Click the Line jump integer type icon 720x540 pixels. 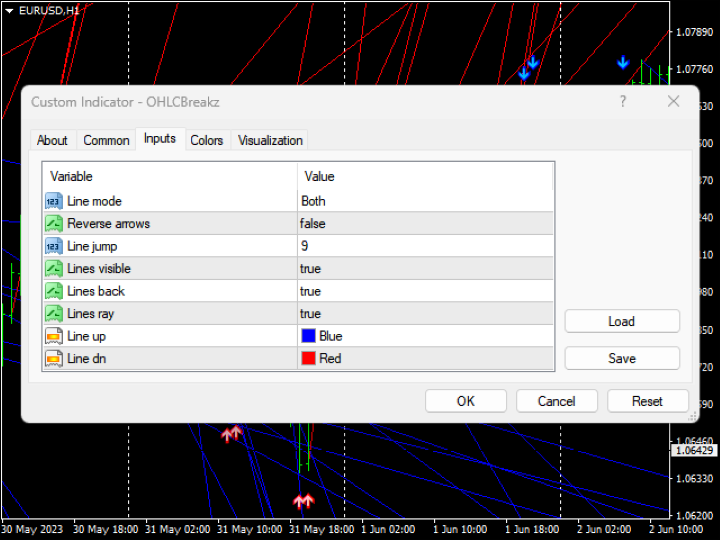click(54, 246)
